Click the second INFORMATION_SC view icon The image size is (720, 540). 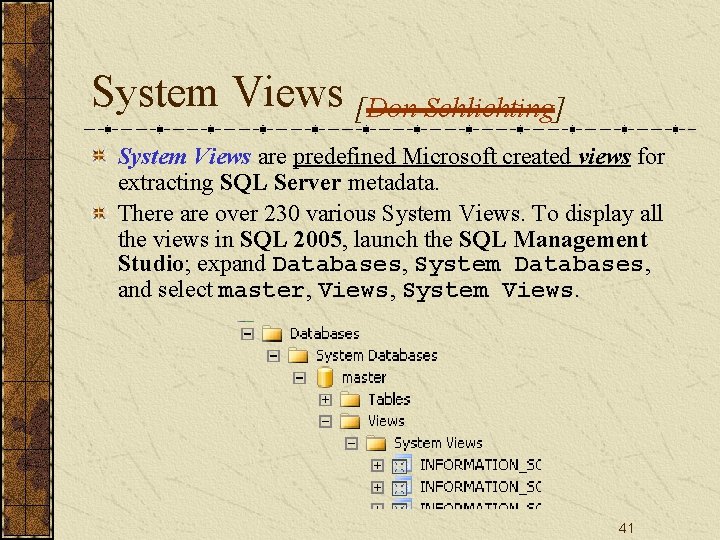tap(401, 487)
